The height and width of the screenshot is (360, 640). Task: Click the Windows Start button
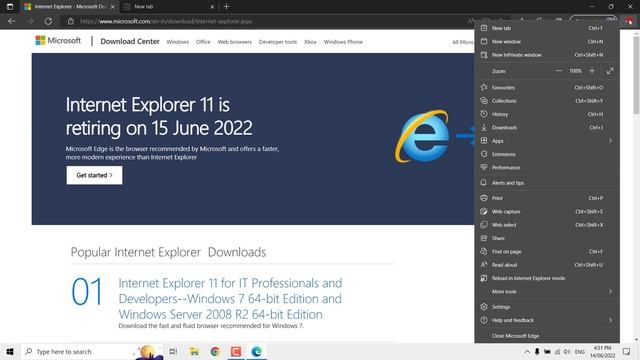[10, 351]
